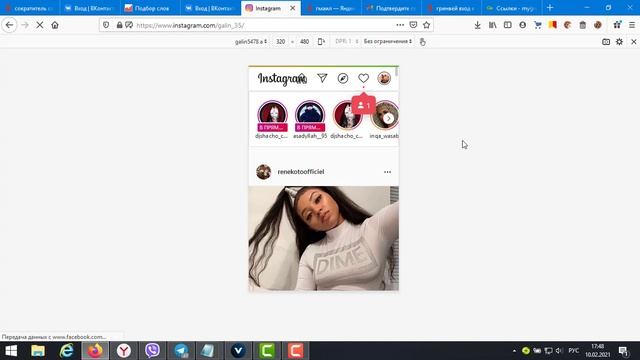Switch to the first Вход | ВКонтакте tab
The width and height of the screenshot is (640, 360).
click(91, 8)
